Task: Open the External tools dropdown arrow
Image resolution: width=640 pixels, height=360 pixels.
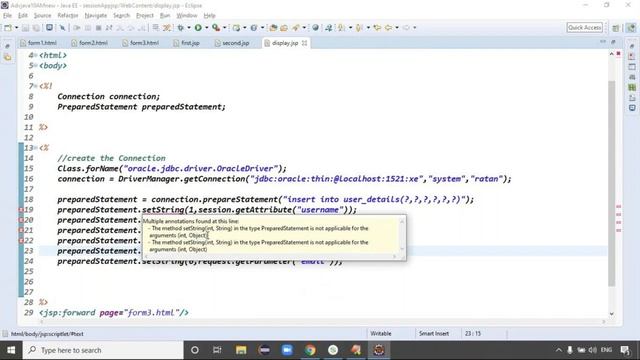Action: coord(224,28)
